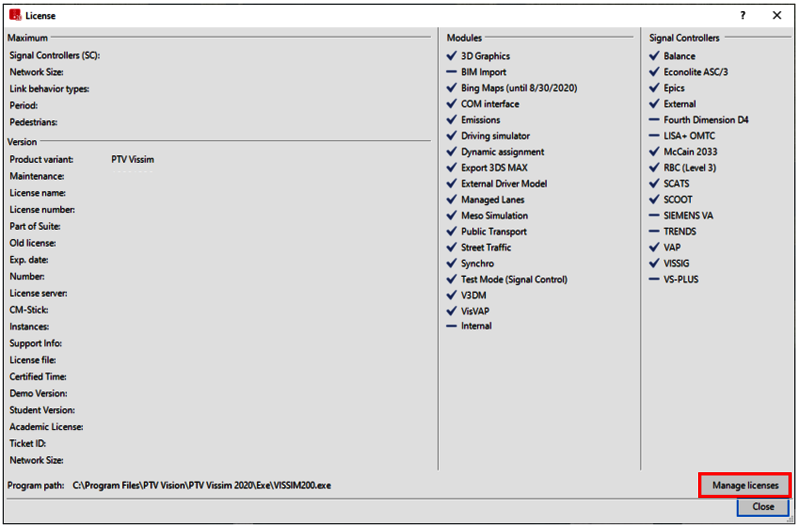Close the License dialog with X
Screen dimensions: 800x527
pos(777,16)
